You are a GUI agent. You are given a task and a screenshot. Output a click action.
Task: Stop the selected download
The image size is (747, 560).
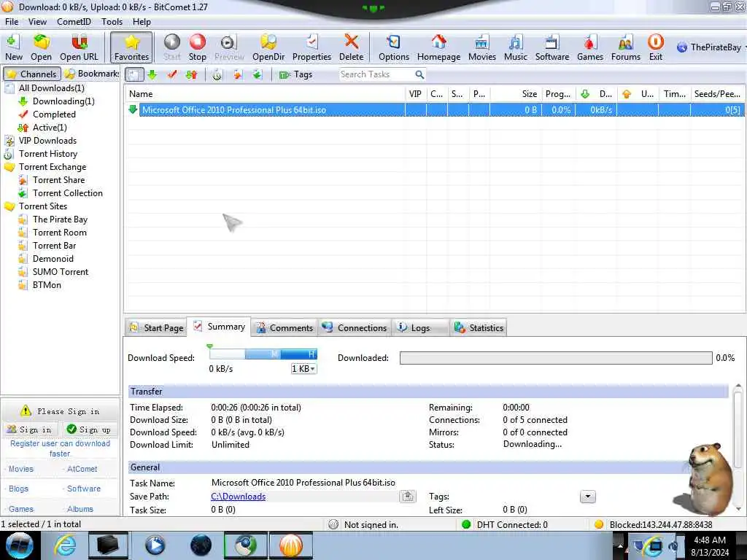[x=197, y=47]
